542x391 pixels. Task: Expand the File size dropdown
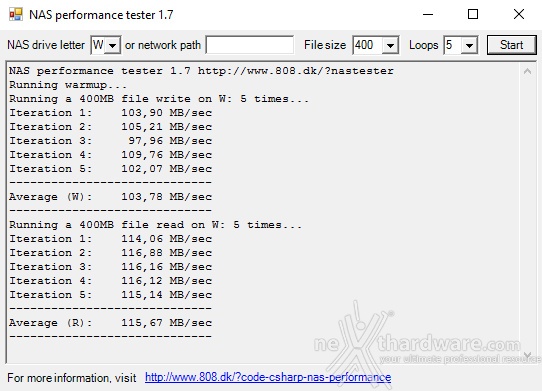390,45
